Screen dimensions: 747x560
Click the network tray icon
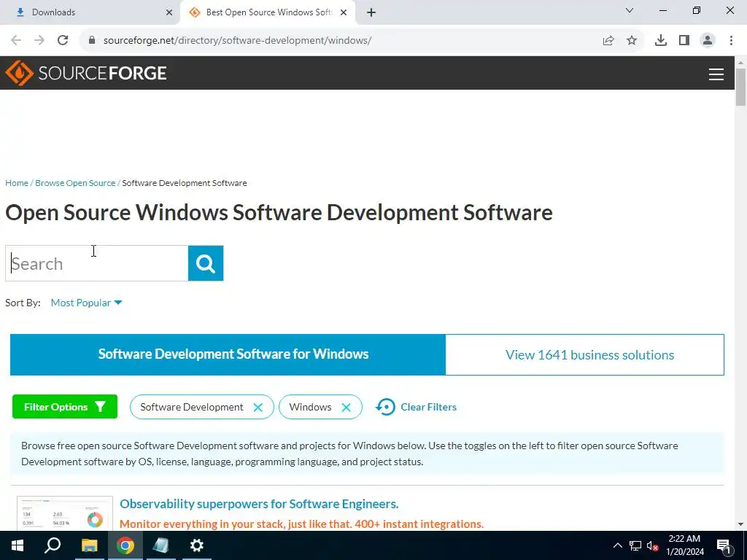635,545
